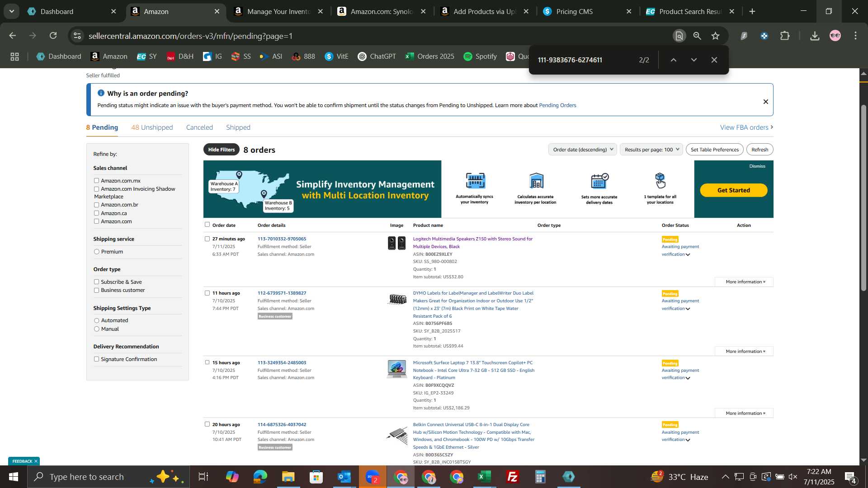Open Calculator from the taskbar

pos(541,477)
